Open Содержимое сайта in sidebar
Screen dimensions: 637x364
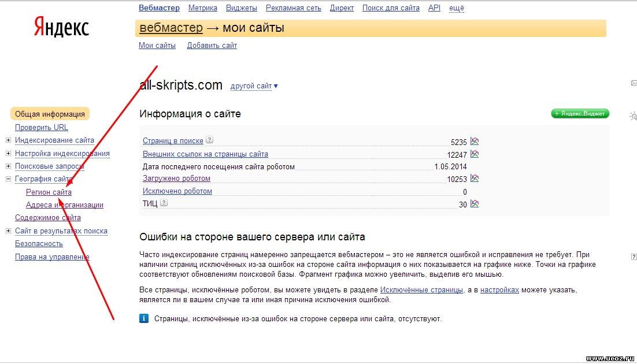point(48,218)
